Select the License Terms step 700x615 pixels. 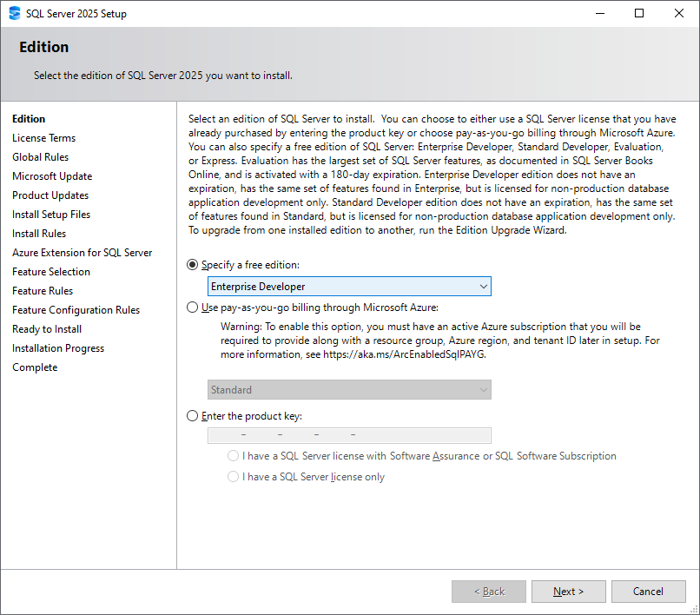[43, 138]
